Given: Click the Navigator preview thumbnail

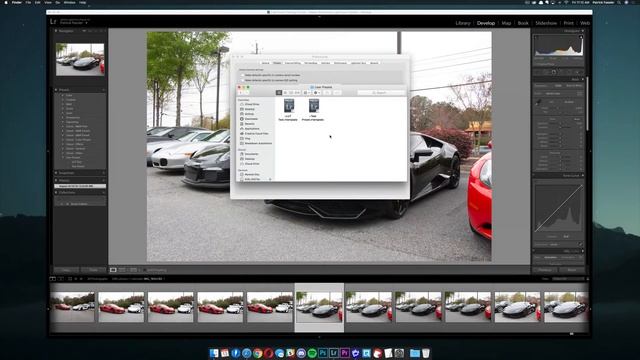Looking at the screenshot, I should pos(80,60).
